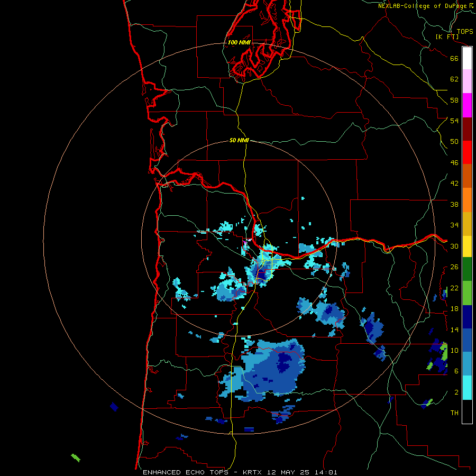
Task: Select the yellow legend swatch
Action: coord(467,246)
